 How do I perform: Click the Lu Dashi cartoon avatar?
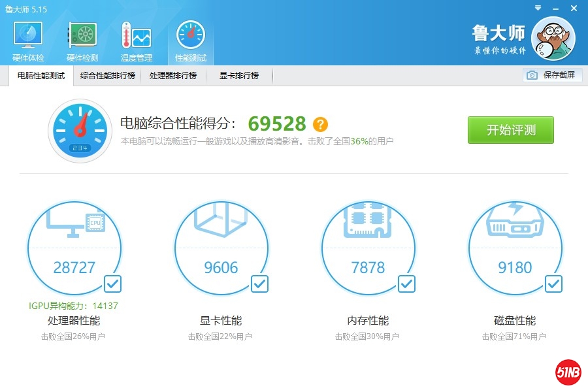[553, 38]
